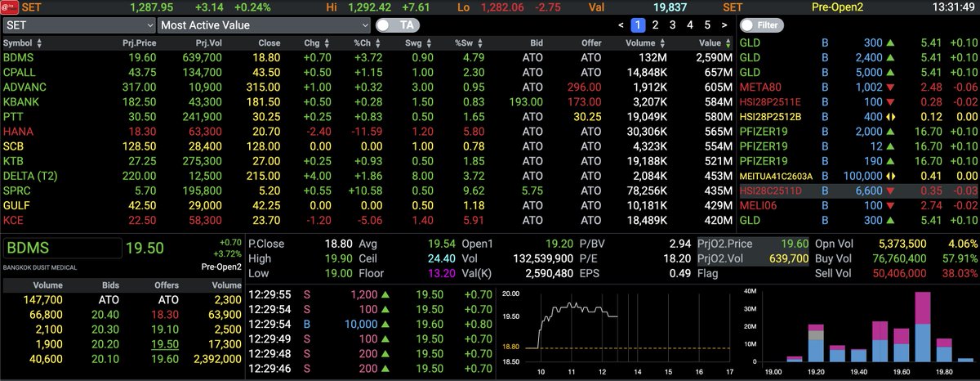This screenshot has width=980, height=381.
Task: Click the PrjO2.Vol value 639,700
Action: click(x=789, y=258)
